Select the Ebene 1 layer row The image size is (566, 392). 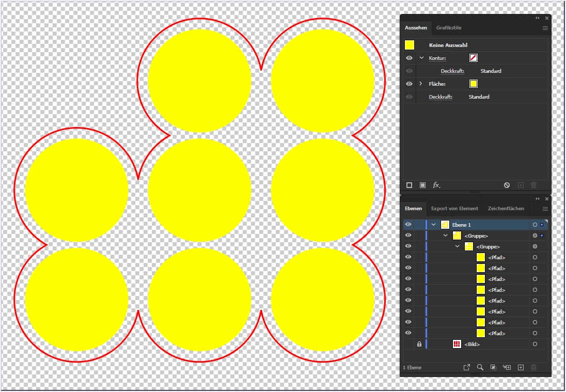point(476,225)
